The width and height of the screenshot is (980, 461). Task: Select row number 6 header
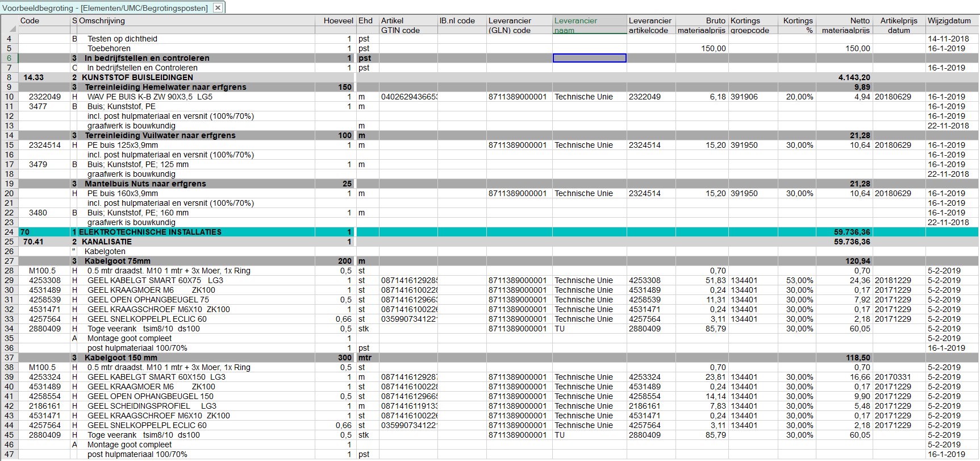pos(9,58)
